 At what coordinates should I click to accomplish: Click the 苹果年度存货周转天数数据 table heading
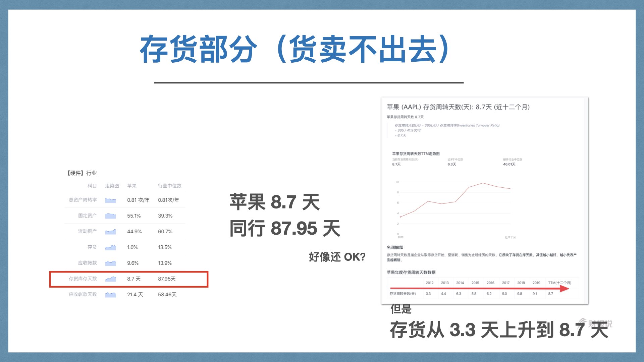click(x=411, y=273)
